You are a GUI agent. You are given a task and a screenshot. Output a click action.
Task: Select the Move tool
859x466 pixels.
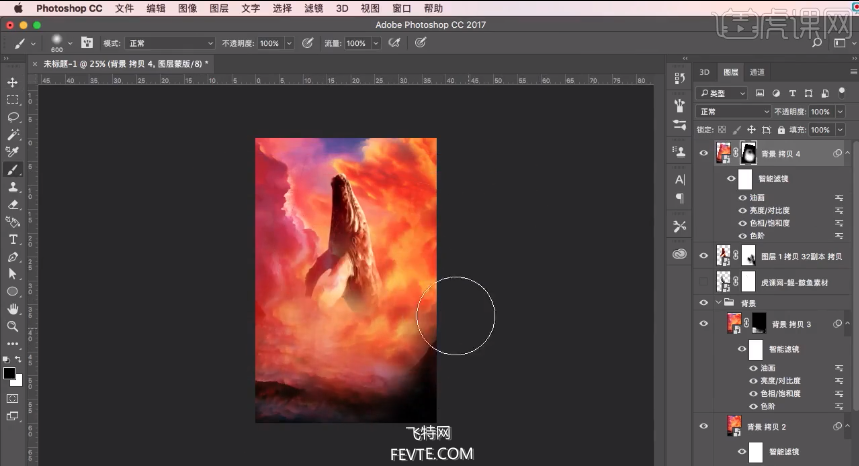coord(12,82)
